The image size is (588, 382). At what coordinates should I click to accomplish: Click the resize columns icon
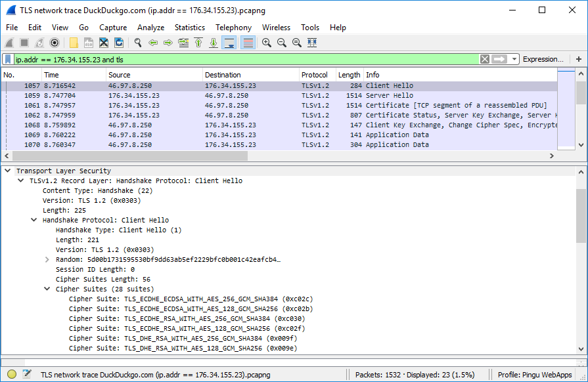[x=312, y=43]
